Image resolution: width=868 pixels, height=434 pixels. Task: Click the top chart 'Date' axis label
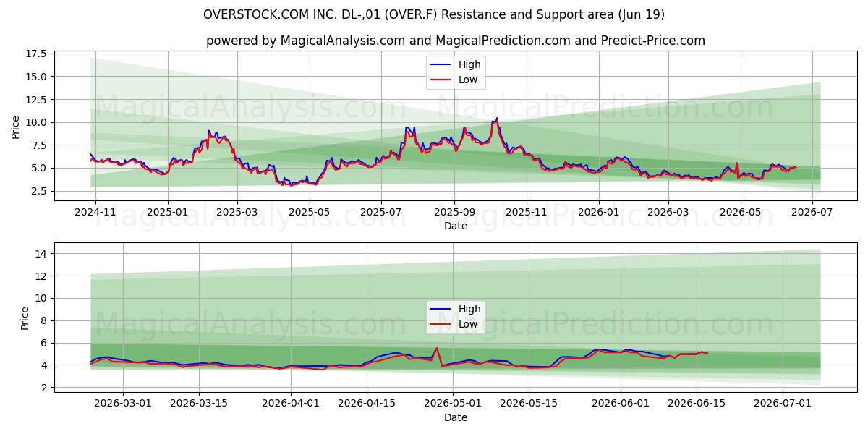456,226
